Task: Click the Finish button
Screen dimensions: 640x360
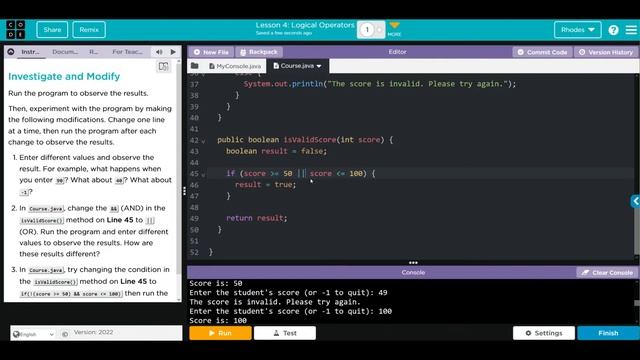Action: coord(608,333)
